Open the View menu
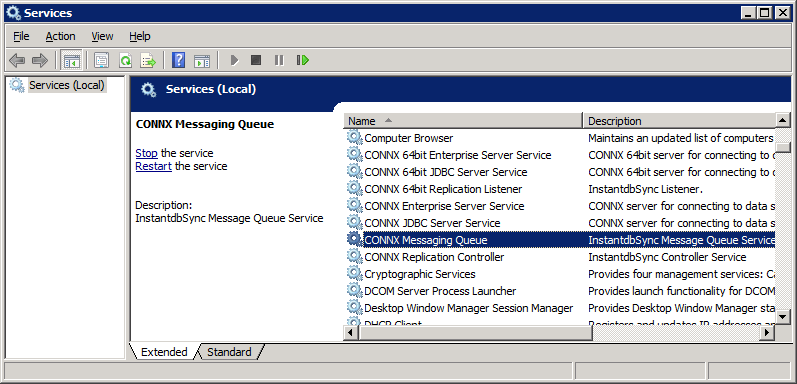 coord(102,36)
